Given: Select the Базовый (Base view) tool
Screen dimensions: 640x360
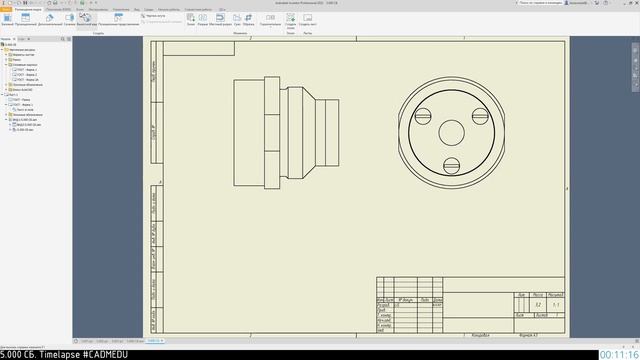Looking at the screenshot, I should (7, 19).
